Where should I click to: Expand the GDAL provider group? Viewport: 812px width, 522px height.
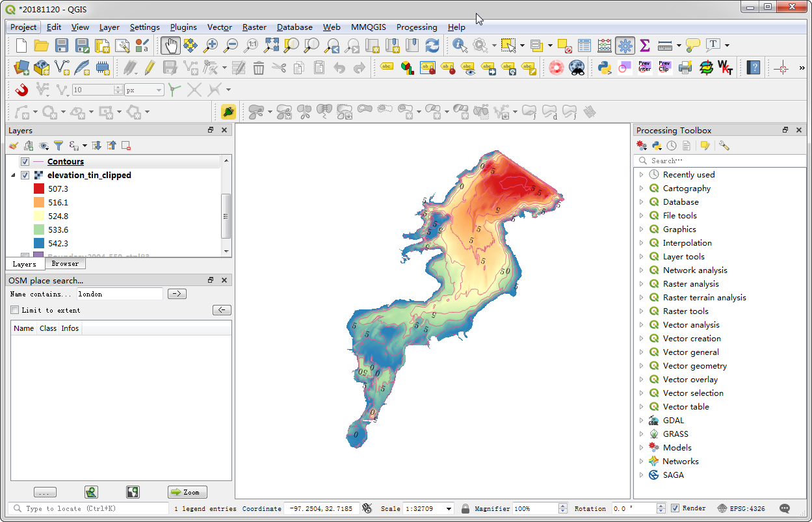click(x=641, y=420)
